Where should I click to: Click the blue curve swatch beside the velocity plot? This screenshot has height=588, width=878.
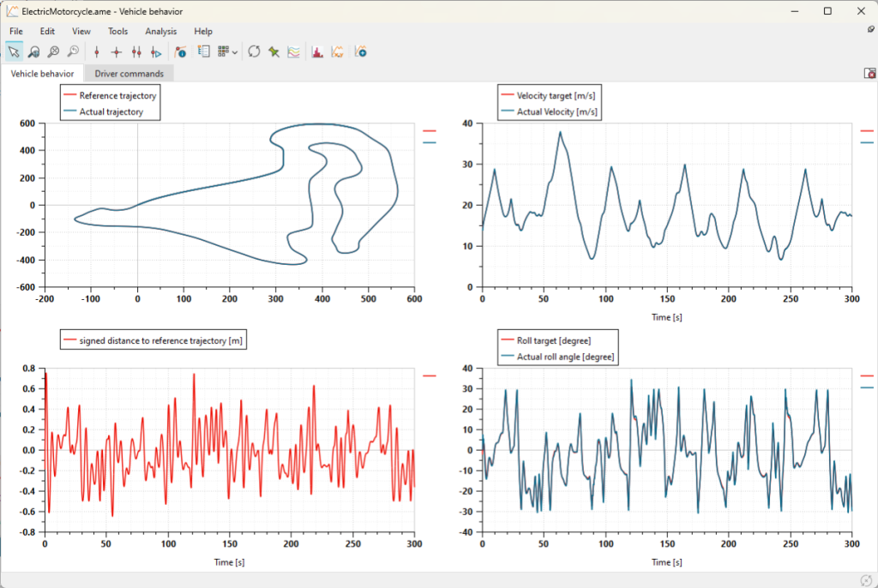pyautogui.click(x=867, y=143)
